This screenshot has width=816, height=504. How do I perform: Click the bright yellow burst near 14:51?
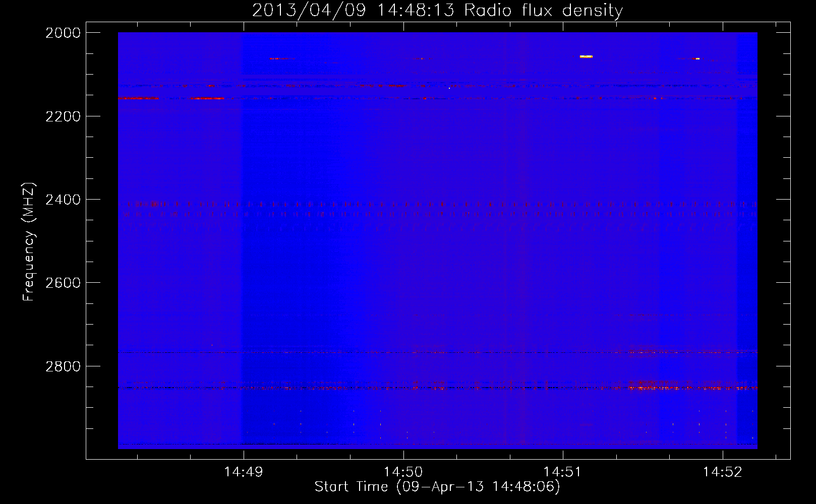pos(586,56)
